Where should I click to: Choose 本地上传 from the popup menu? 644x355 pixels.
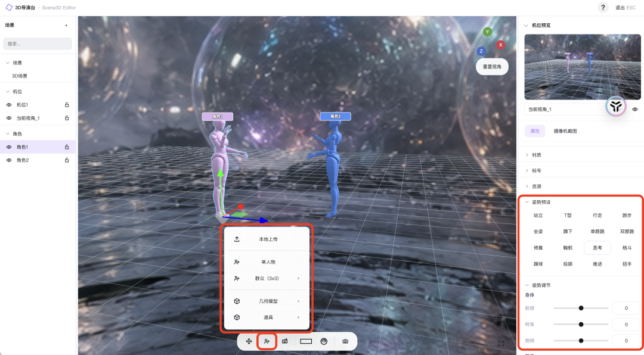(x=268, y=239)
